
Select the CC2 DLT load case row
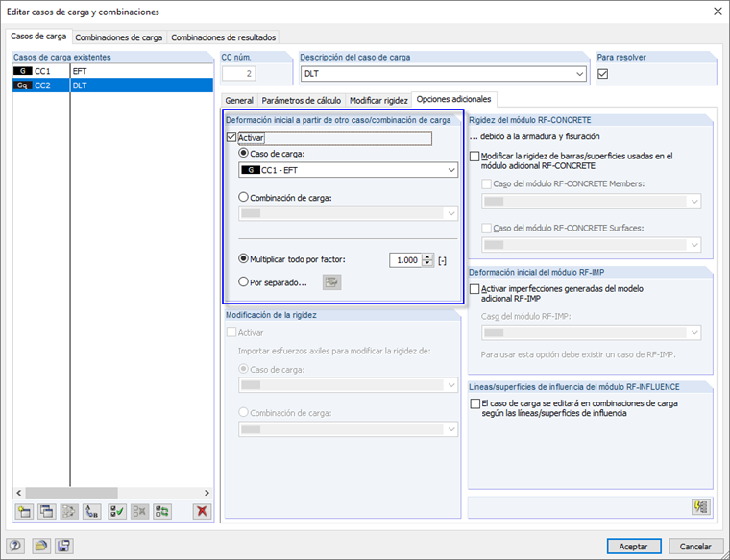(112, 85)
